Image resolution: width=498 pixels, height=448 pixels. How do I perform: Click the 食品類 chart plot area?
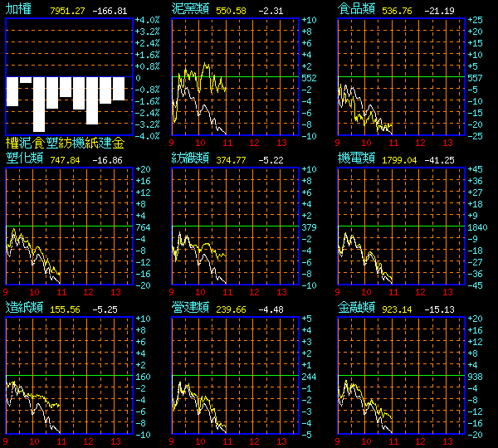402,77
